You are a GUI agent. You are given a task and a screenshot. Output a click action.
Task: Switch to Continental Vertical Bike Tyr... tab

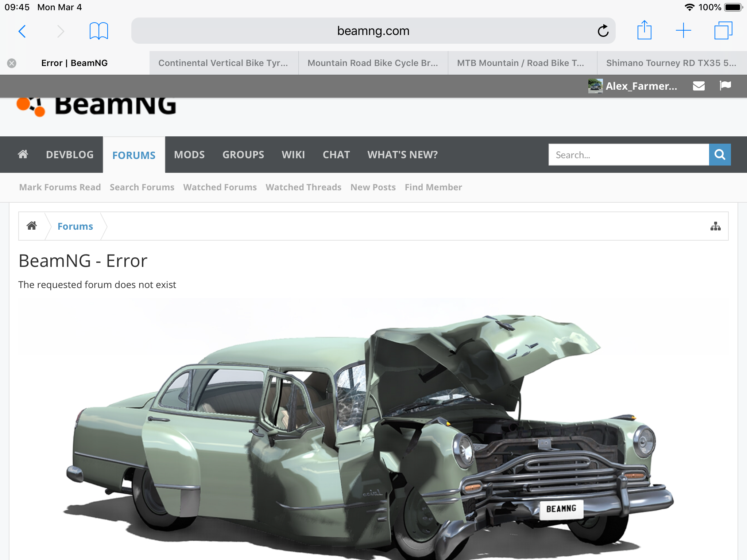[224, 63]
